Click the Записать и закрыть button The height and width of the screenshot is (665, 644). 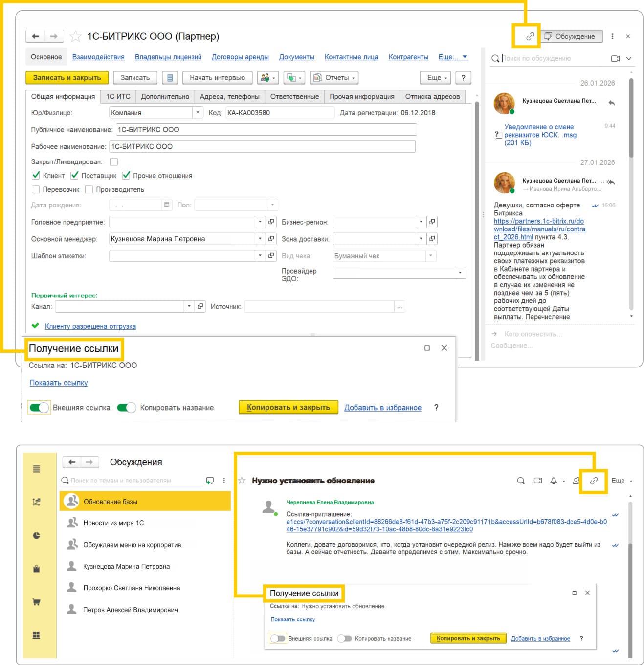pos(67,78)
